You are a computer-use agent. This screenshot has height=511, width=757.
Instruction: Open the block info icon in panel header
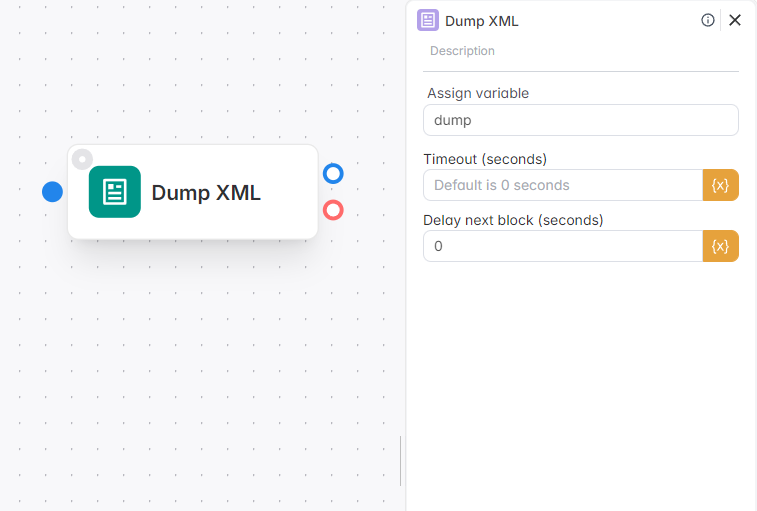pyautogui.click(x=708, y=20)
